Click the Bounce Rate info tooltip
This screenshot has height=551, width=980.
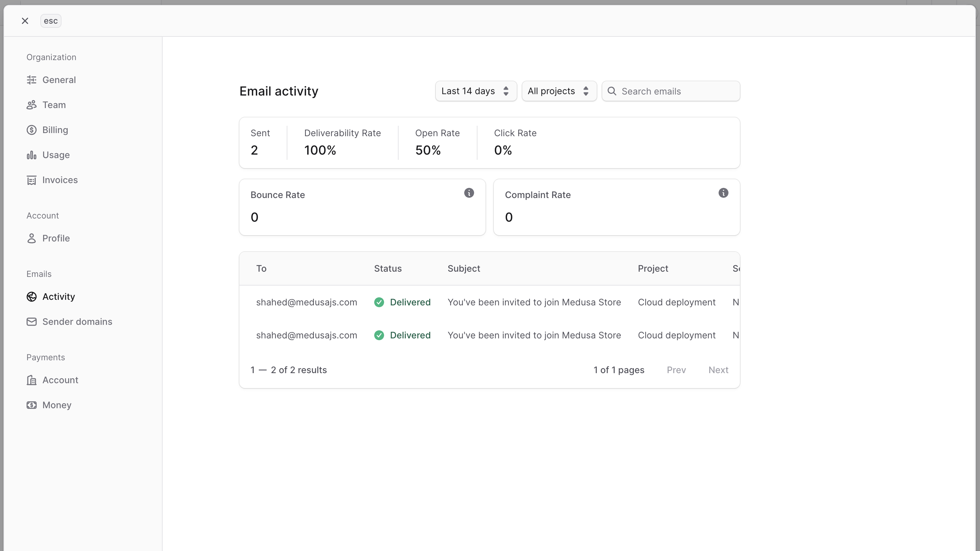coord(469,193)
